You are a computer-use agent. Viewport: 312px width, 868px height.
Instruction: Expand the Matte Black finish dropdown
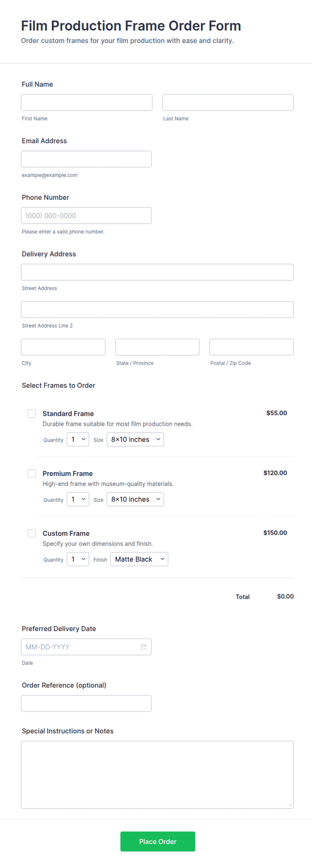[139, 559]
